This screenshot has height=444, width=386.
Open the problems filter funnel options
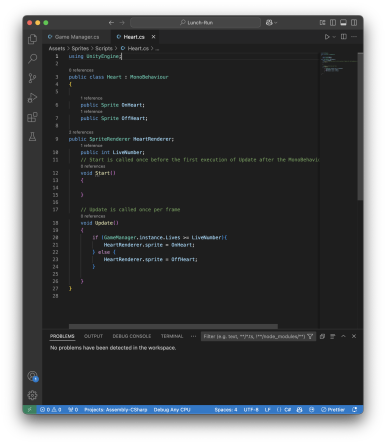click(x=310, y=336)
